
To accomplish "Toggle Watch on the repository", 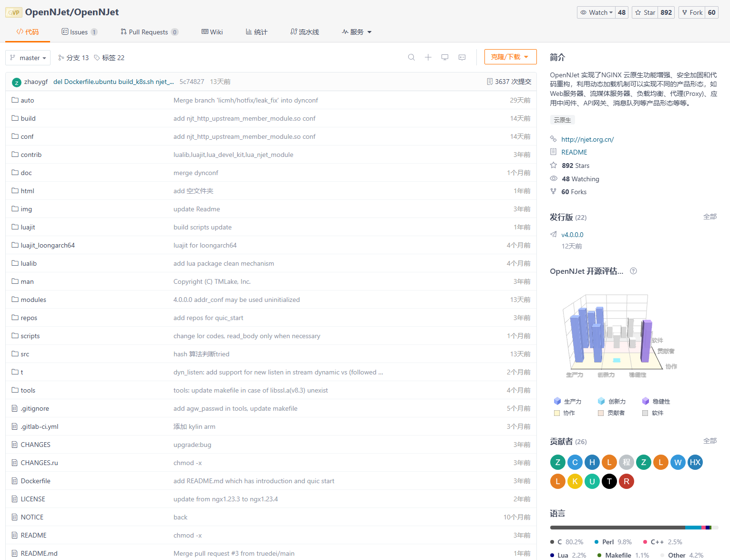I will pos(596,12).
